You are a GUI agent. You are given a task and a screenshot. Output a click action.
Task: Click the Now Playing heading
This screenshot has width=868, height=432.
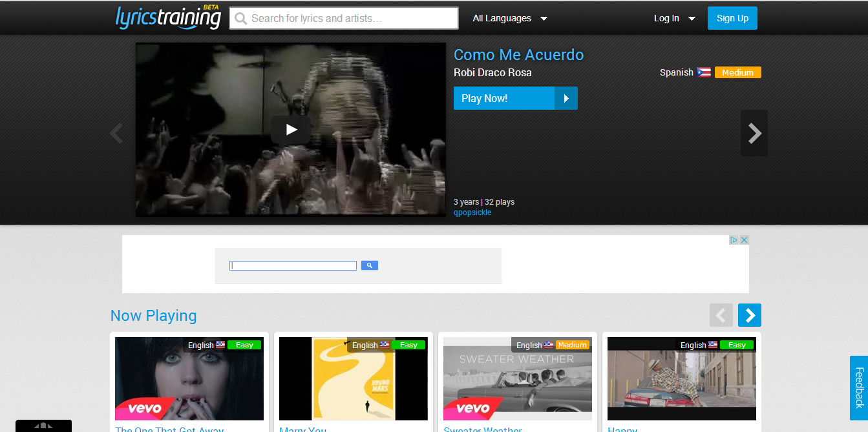[153, 315]
